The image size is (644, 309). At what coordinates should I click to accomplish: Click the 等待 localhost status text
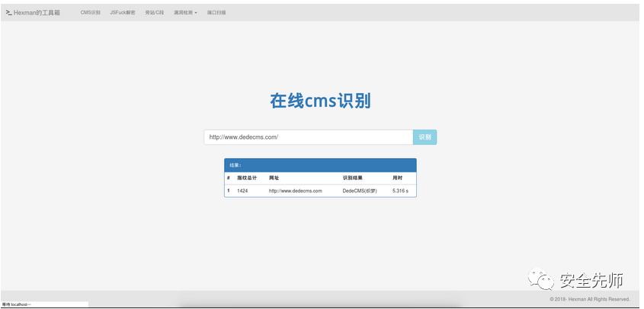17,304
